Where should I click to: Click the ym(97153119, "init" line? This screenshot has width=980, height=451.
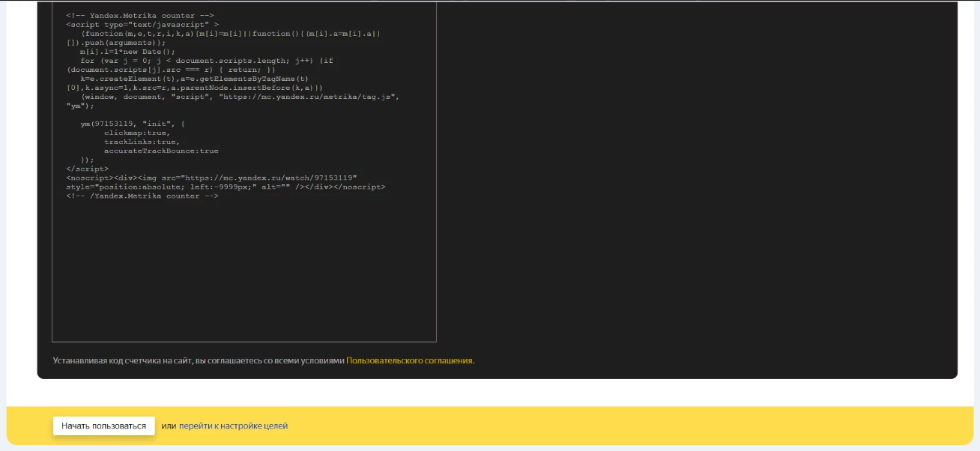coord(133,124)
